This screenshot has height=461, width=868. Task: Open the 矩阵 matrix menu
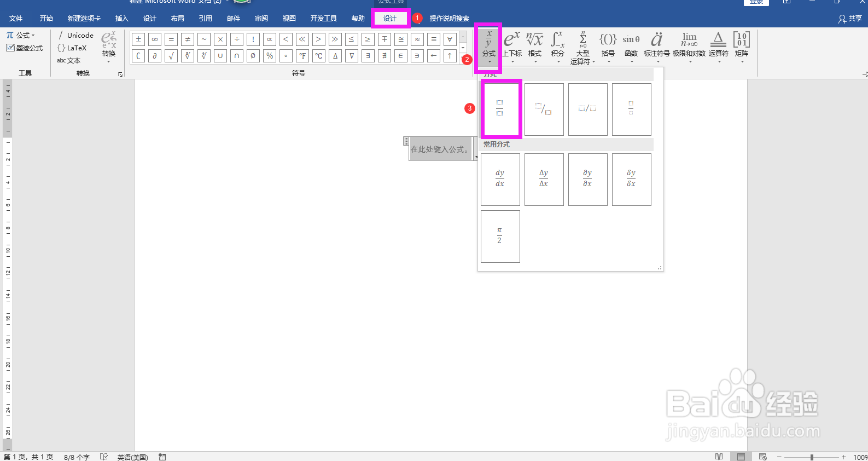click(742, 47)
